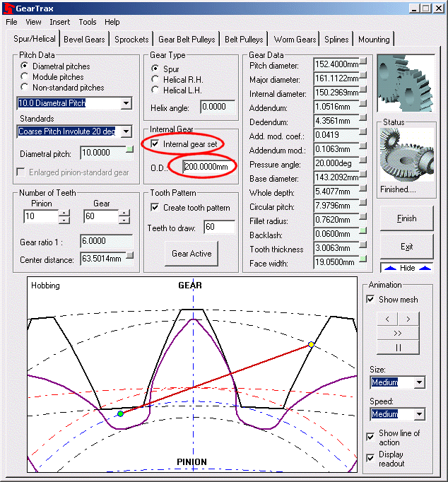Click the small button beside Dedendum field

tap(363, 118)
